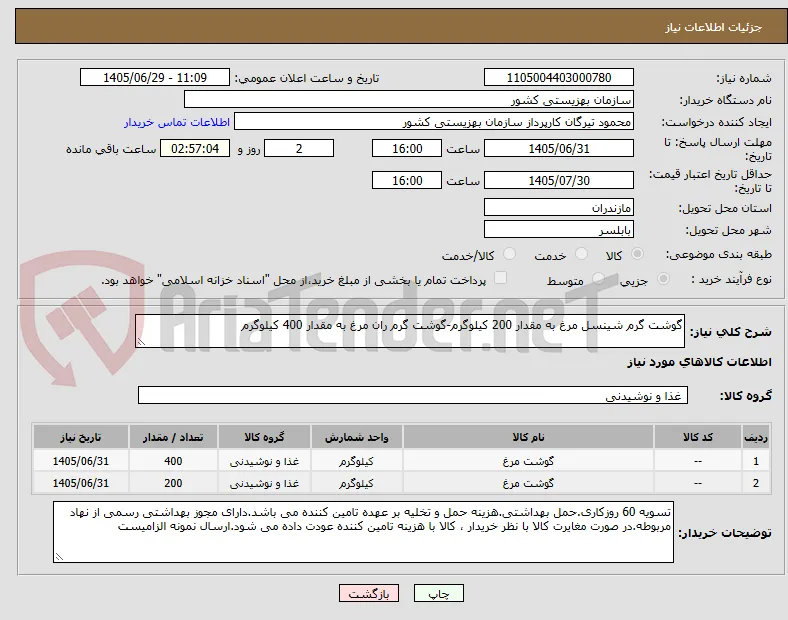Screen dimensions: 788x620
Task: Click گوشت مرغ in row 2
Action: tap(528, 483)
